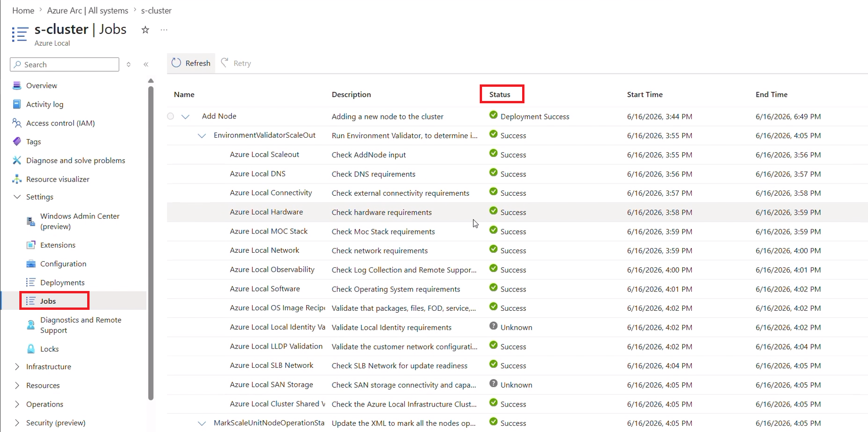Image resolution: width=868 pixels, height=432 pixels.
Task: Refresh the jobs list
Action: 191,63
